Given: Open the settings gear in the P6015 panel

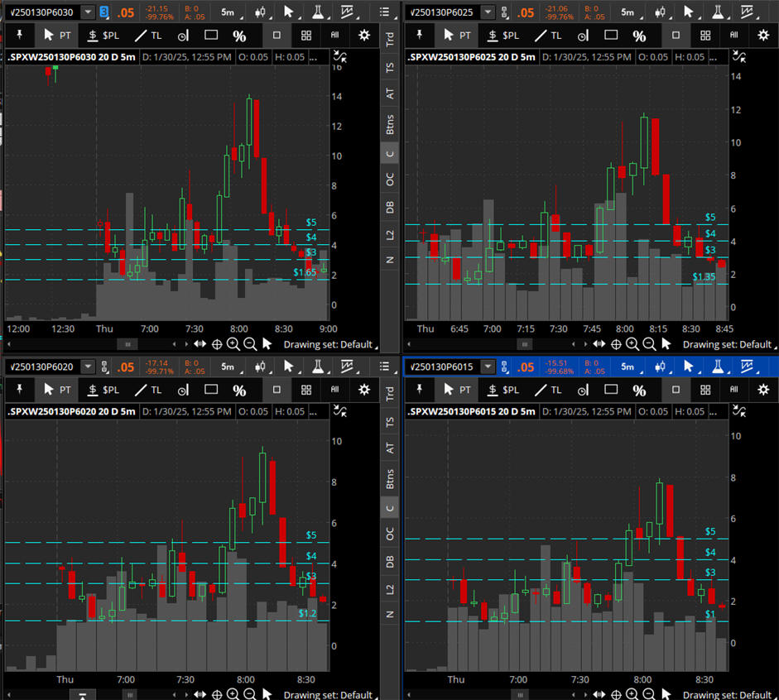Looking at the screenshot, I should 763,390.
